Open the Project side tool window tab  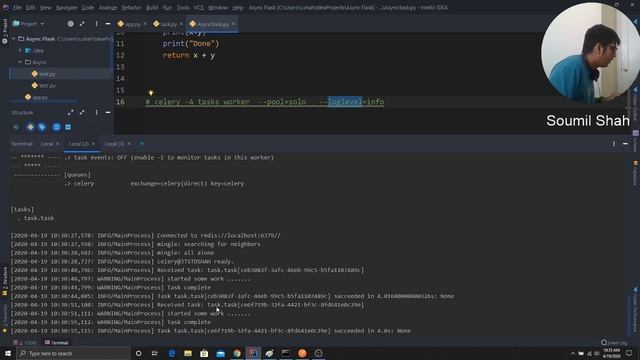[4, 31]
